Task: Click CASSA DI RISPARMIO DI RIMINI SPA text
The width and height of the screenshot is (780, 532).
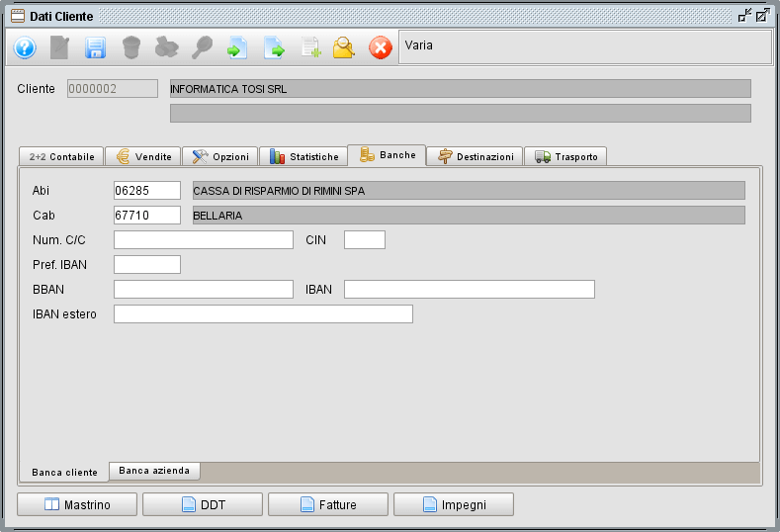Action: tap(279, 191)
